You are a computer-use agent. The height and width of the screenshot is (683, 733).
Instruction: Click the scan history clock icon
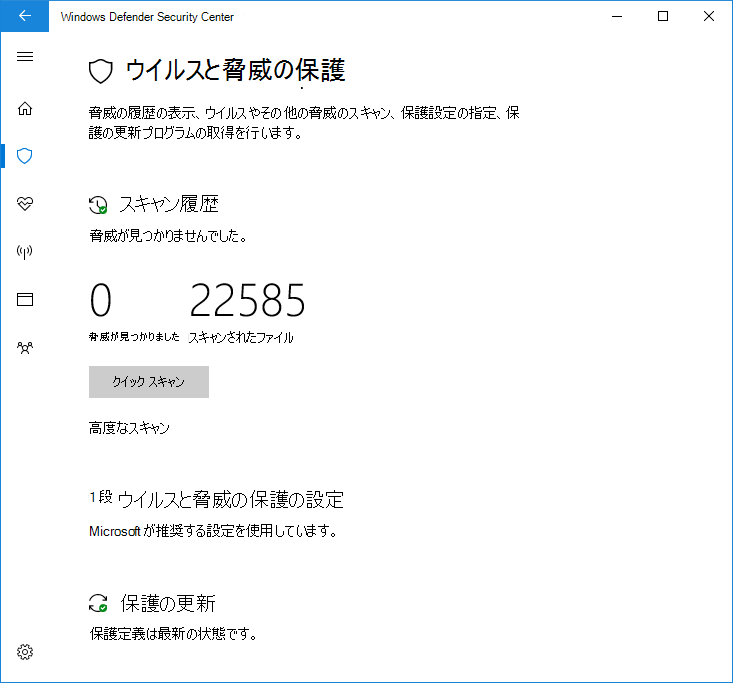tap(98, 205)
